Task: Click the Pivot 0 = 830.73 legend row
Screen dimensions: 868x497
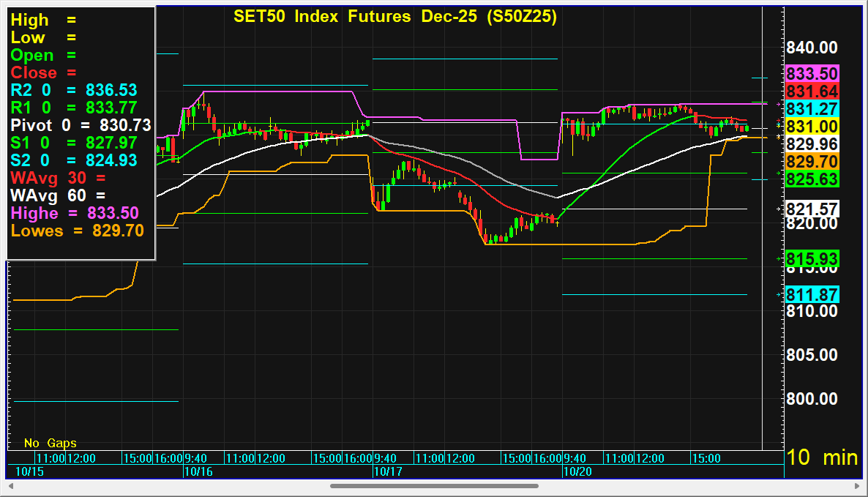Action: [81, 124]
